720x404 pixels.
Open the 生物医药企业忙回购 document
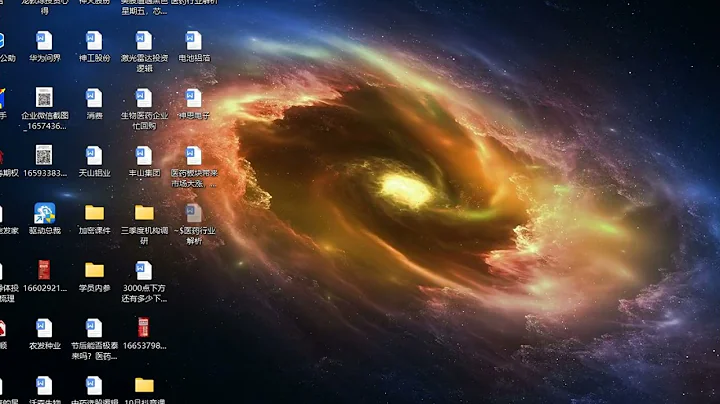click(144, 99)
